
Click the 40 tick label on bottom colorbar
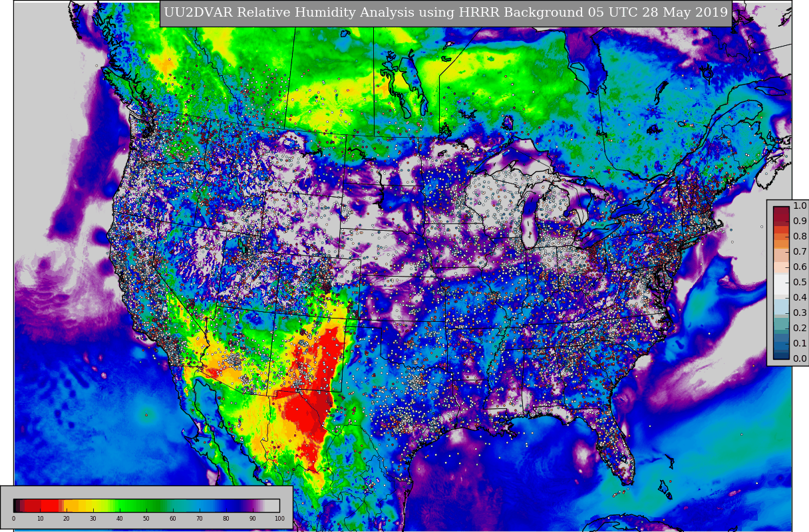(x=120, y=519)
